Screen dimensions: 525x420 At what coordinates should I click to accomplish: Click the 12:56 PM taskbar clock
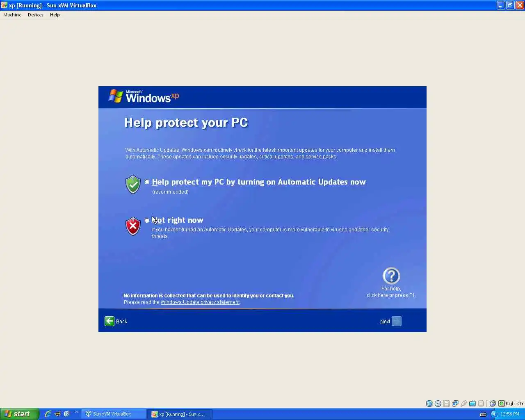pyautogui.click(x=510, y=414)
